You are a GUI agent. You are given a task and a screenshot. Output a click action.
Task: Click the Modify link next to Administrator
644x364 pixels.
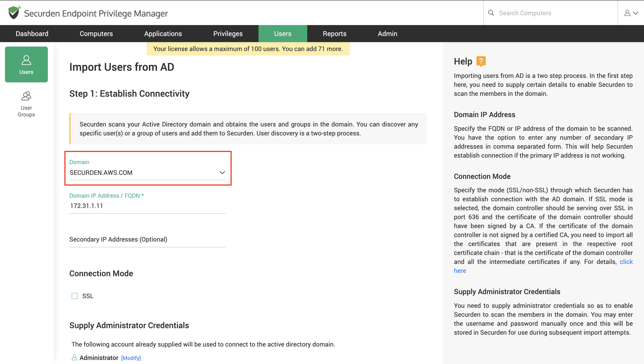pos(131,358)
